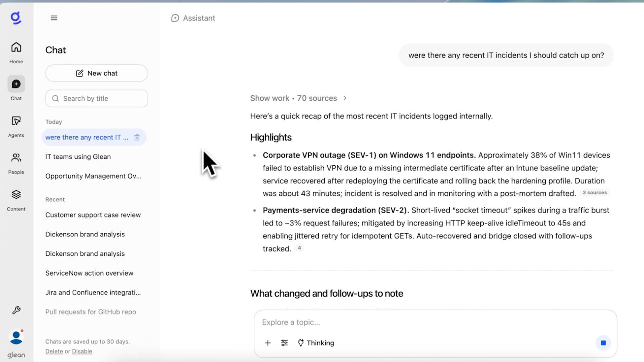Open 'IT teams using Glean' chat
Viewport: 644px width, 362px height.
pos(78,157)
